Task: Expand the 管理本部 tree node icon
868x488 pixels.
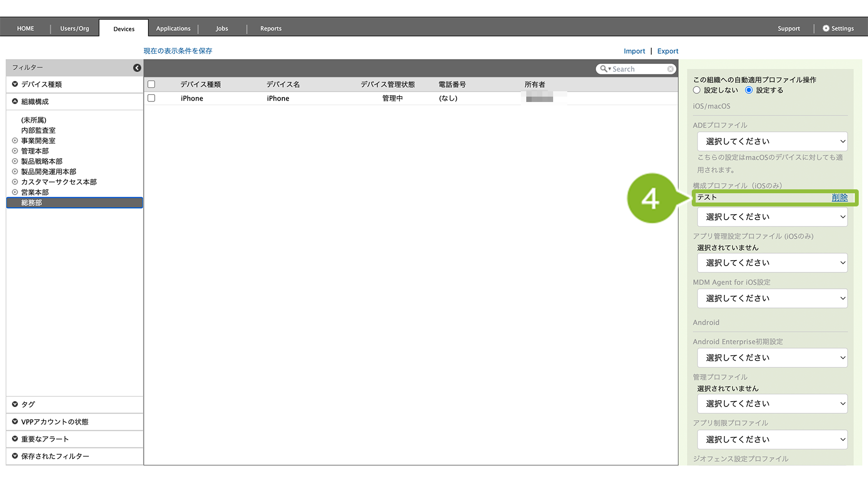Action: [15, 151]
